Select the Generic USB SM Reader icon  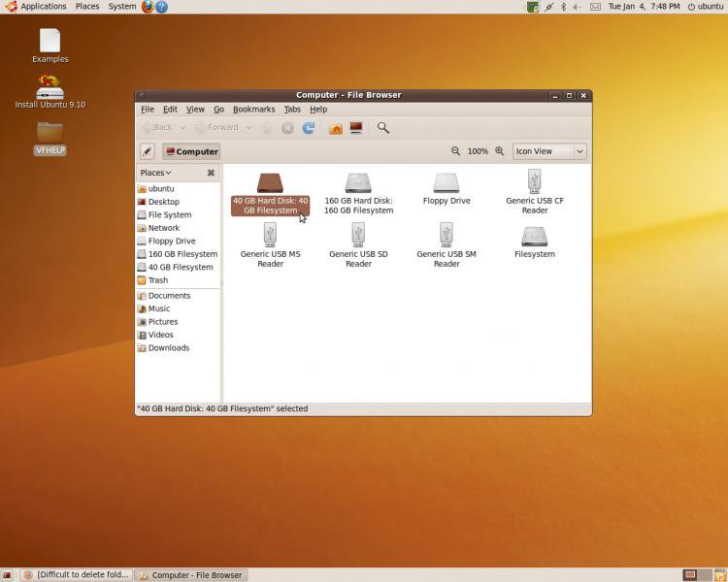pyautogui.click(x=447, y=235)
